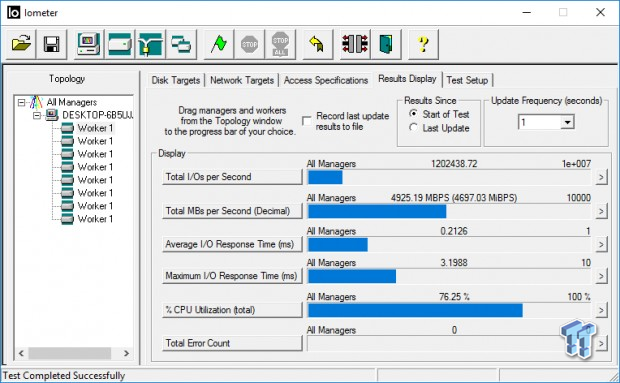Expand Total MBs per Second details arrow
Screen dimensions: 620x383
[601, 211]
